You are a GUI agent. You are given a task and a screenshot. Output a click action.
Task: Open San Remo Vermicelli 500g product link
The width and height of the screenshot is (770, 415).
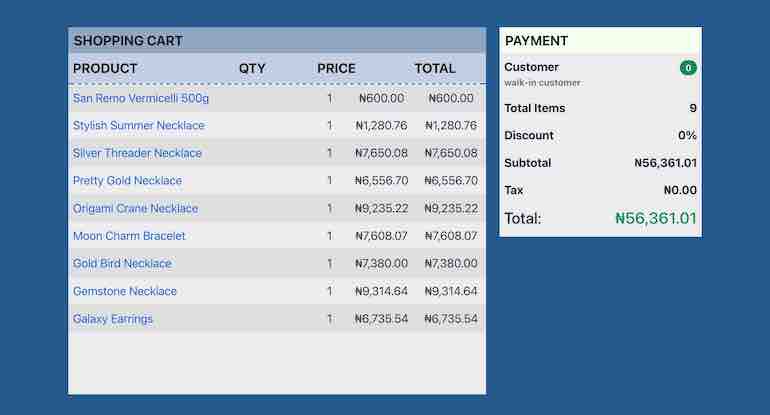pyautogui.click(x=141, y=98)
